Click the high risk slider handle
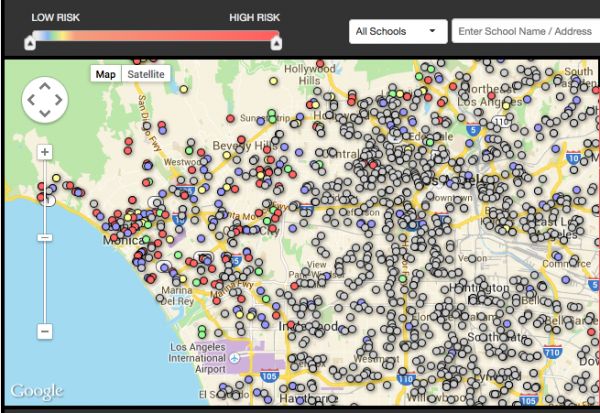Screen dimensions: 600x413 [x=276, y=42]
